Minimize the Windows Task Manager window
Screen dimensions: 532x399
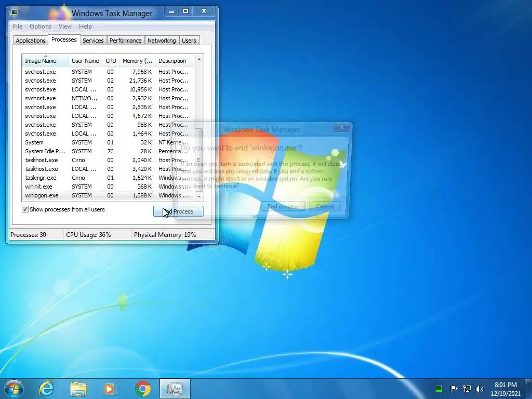pos(171,11)
